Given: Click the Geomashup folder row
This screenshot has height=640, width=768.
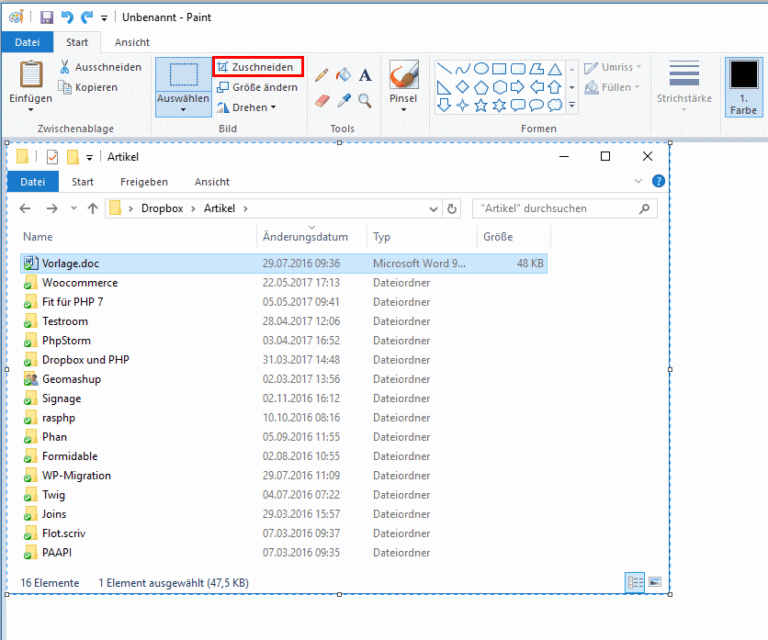Looking at the screenshot, I should [x=284, y=379].
